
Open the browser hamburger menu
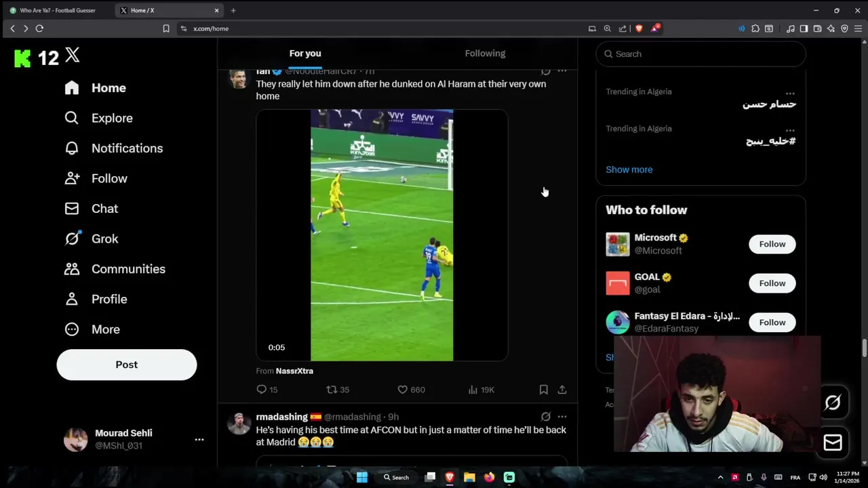tap(858, 28)
